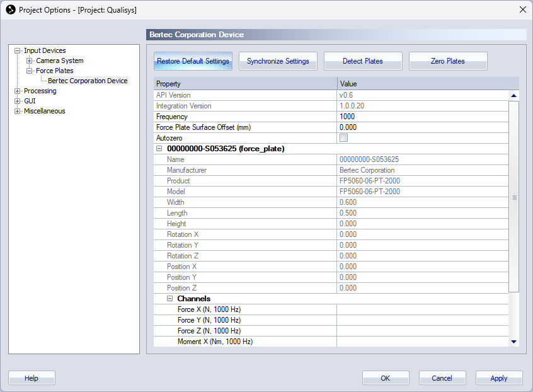Select Input Devices tree item
The image size is (533, 392).
coord(45,50)
